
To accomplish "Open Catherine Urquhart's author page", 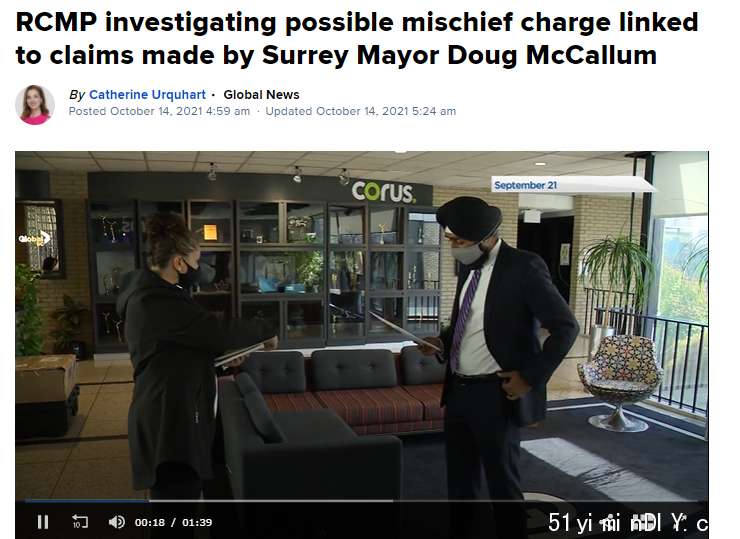I will point(147,95).
